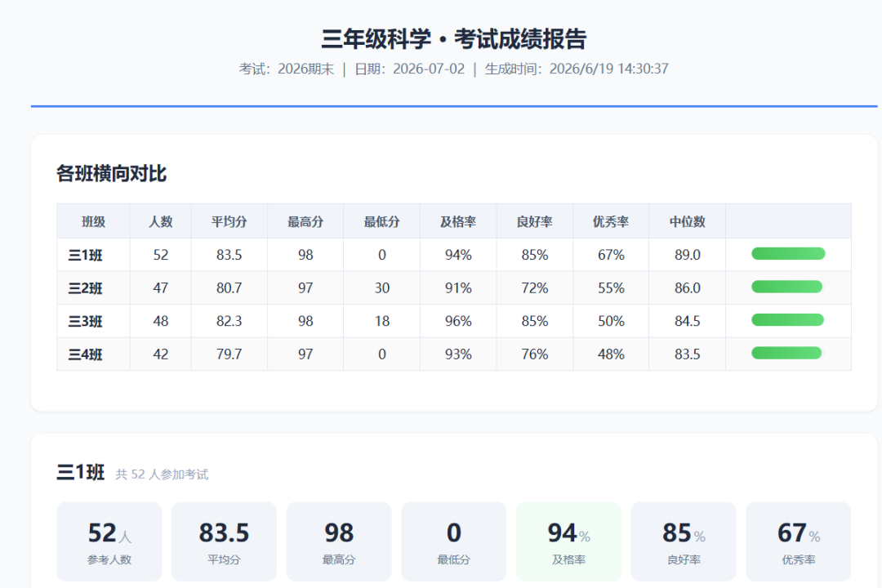
Task: Click the 日期：2026-07-02 text
Action: tap(409, 69)
